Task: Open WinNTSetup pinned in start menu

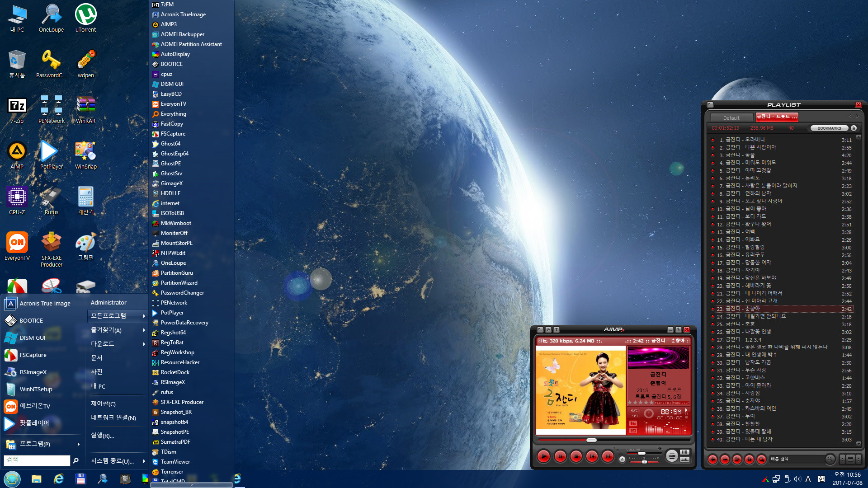Action: [42, 389]
